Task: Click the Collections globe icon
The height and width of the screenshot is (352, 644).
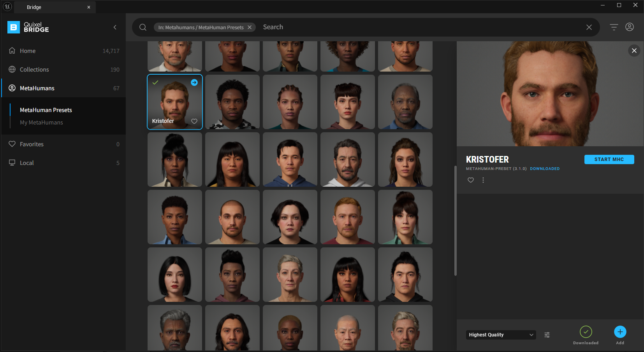Action: [12, 69]
